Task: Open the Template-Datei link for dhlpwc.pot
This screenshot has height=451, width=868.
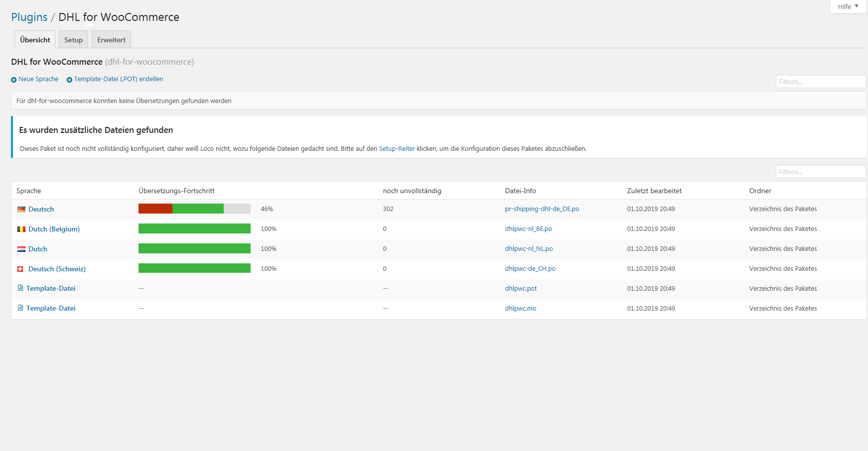Action: (51, 289)
